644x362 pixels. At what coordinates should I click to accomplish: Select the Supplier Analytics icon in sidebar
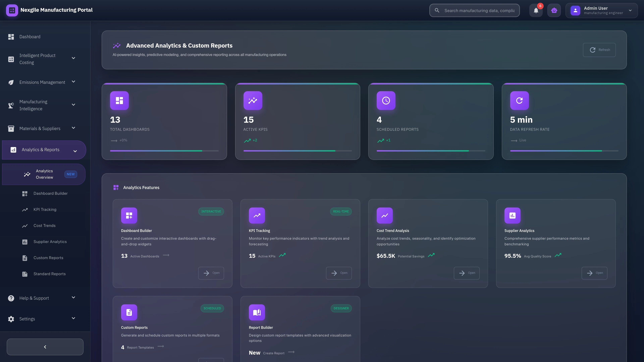click(25, 242)
